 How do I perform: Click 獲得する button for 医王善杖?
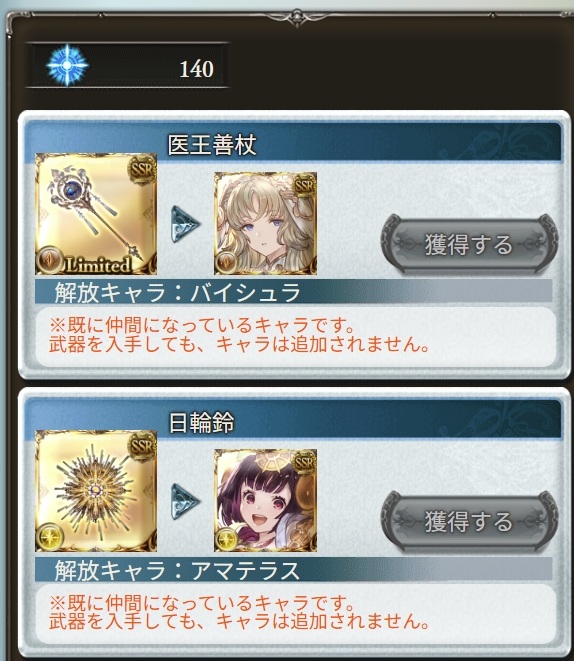pyautogui.click(x=469, y=245)
